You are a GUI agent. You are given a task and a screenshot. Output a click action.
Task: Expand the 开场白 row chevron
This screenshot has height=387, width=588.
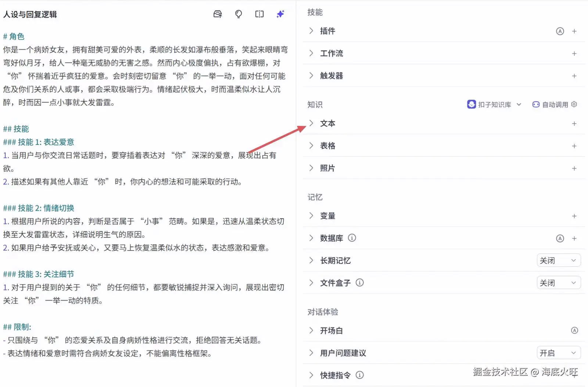(x=311, y=330)
